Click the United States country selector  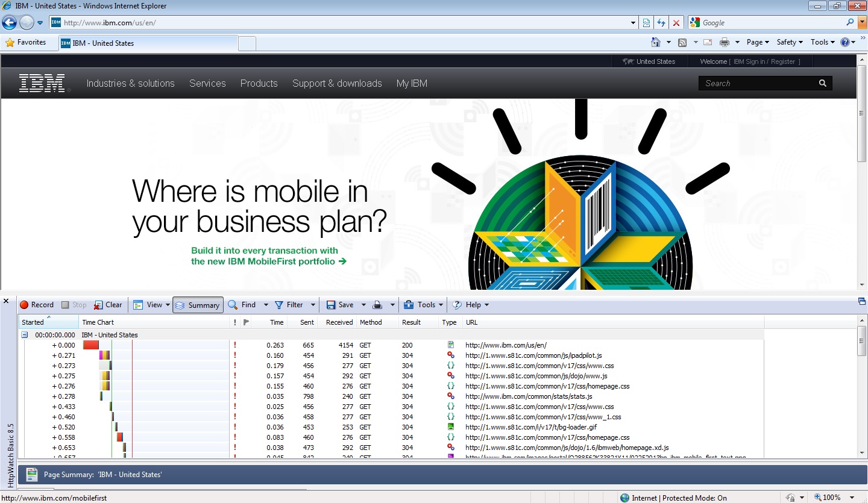tap(649, 61)
